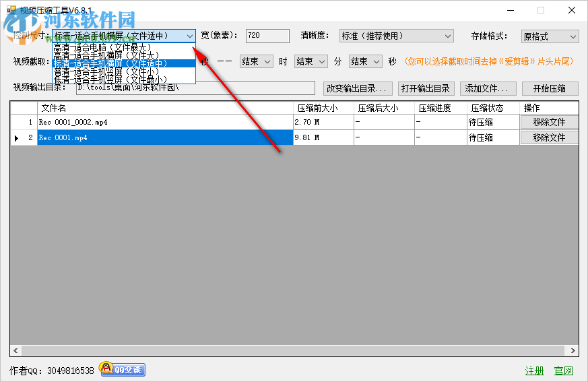Remove file Rec 0001.mp4 with 移除文件

point(550,137)
